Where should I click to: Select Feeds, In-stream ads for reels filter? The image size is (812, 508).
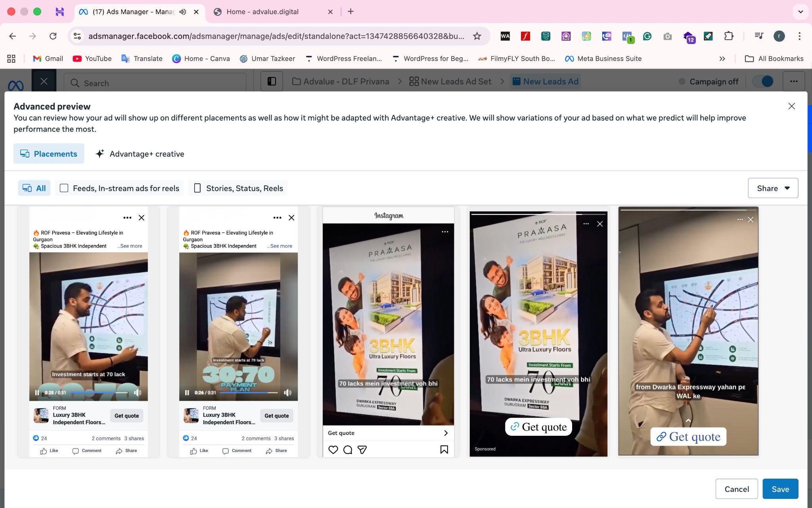(119, 188)
